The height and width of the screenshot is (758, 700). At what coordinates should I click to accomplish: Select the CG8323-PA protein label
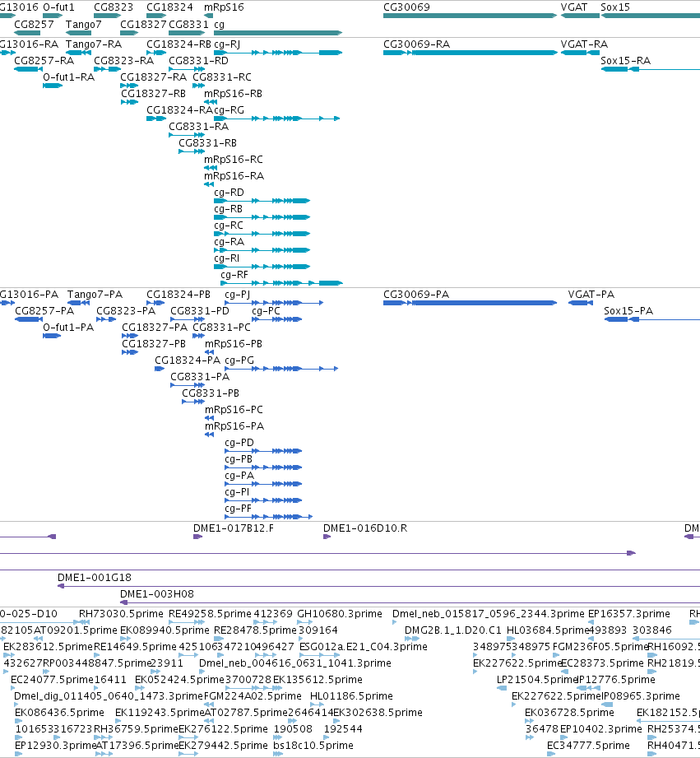pos(126,311)
